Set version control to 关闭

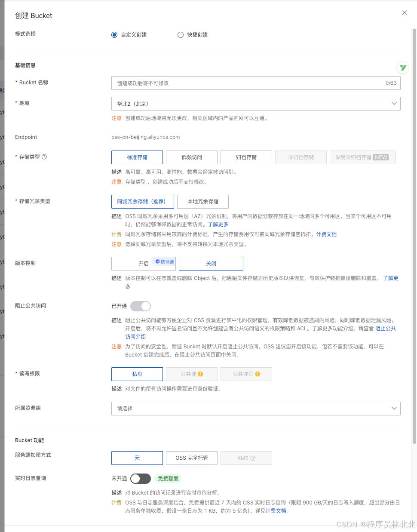tap(211, 264)
